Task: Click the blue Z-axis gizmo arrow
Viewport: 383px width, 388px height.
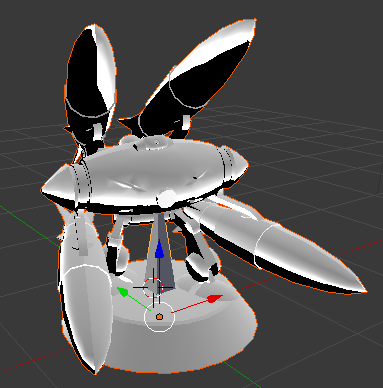Action: 160,249
